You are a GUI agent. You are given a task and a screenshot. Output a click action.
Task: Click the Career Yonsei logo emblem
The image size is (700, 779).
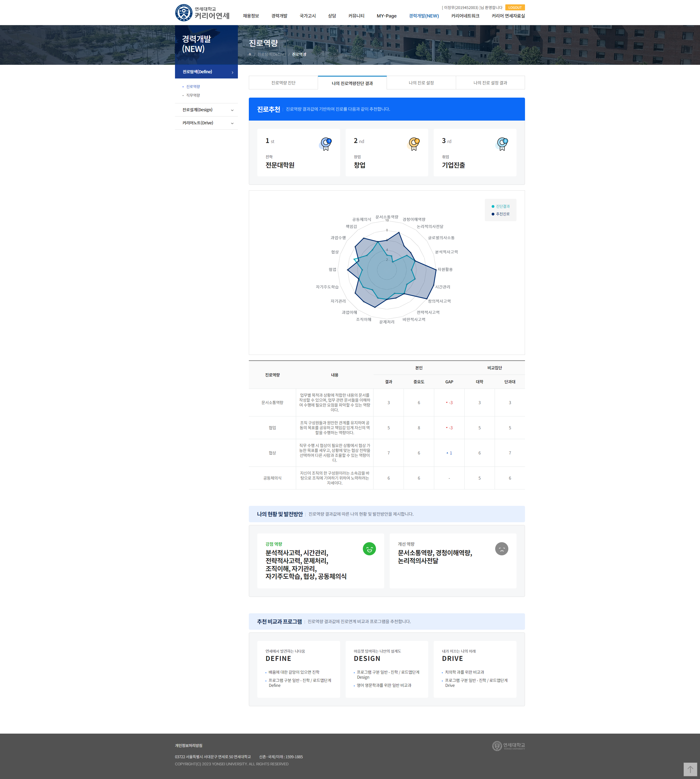(183, 13)
